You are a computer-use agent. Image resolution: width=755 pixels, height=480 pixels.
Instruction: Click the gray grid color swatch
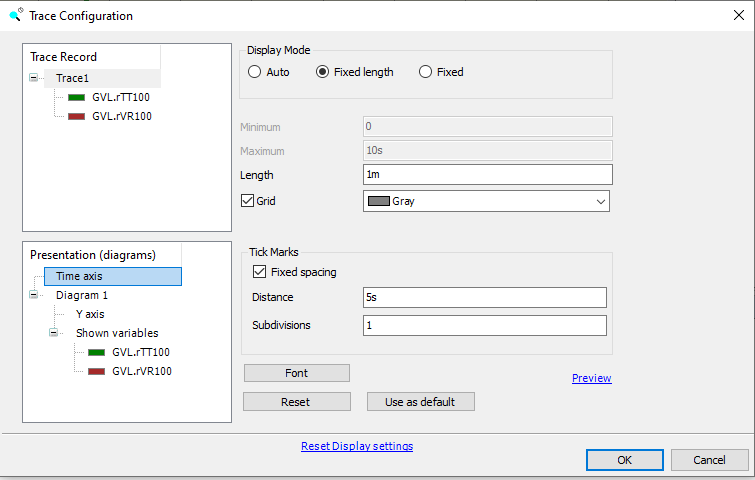pyautogui.click(x=378, y=201)
